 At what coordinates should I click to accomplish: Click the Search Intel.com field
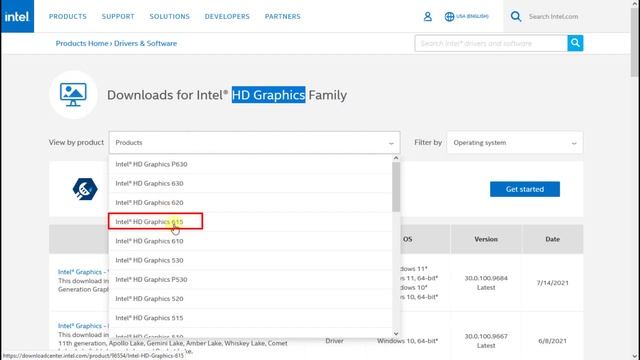click(x=553, y=16)
